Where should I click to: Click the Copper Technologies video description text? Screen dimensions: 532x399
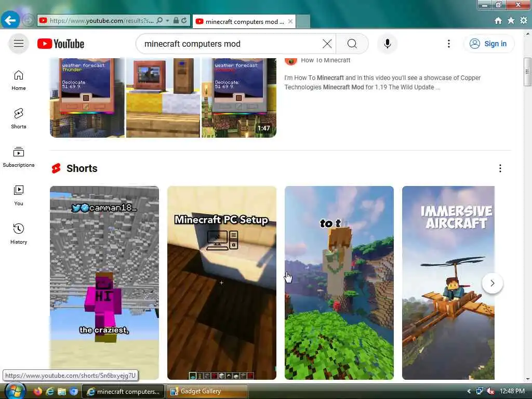(382, 83)
